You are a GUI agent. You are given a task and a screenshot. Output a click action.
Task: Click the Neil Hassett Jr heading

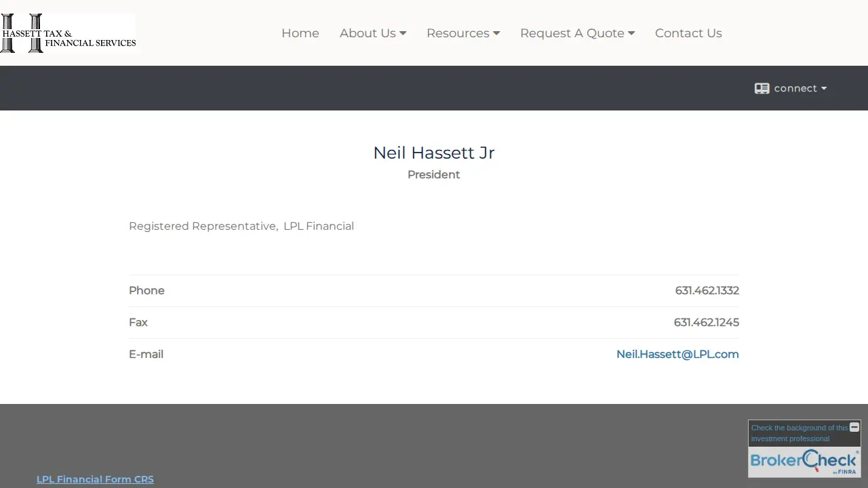click(434, 152)
